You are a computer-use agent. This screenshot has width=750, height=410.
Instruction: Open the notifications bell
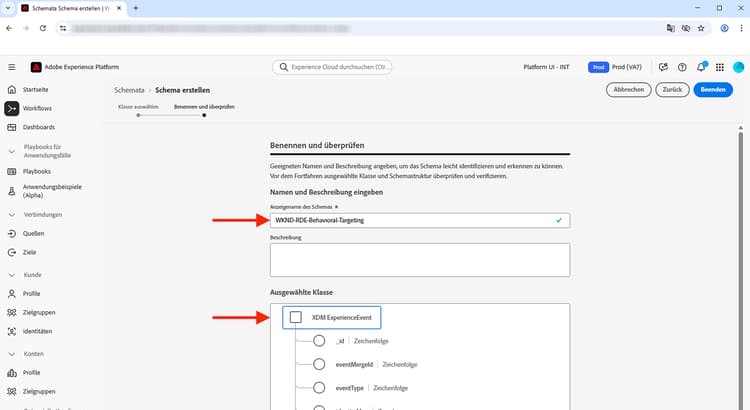(x=701, y=67)
